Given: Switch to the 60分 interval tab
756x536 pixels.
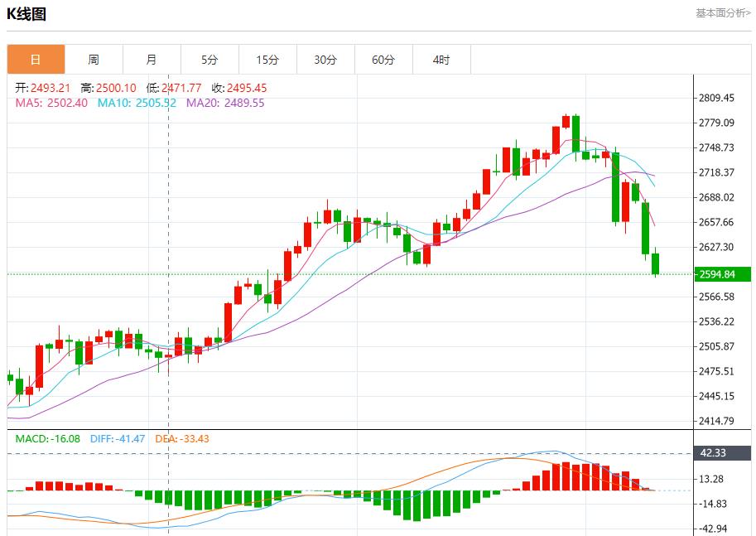Looking at the screenshot, I should click(383, 60).
